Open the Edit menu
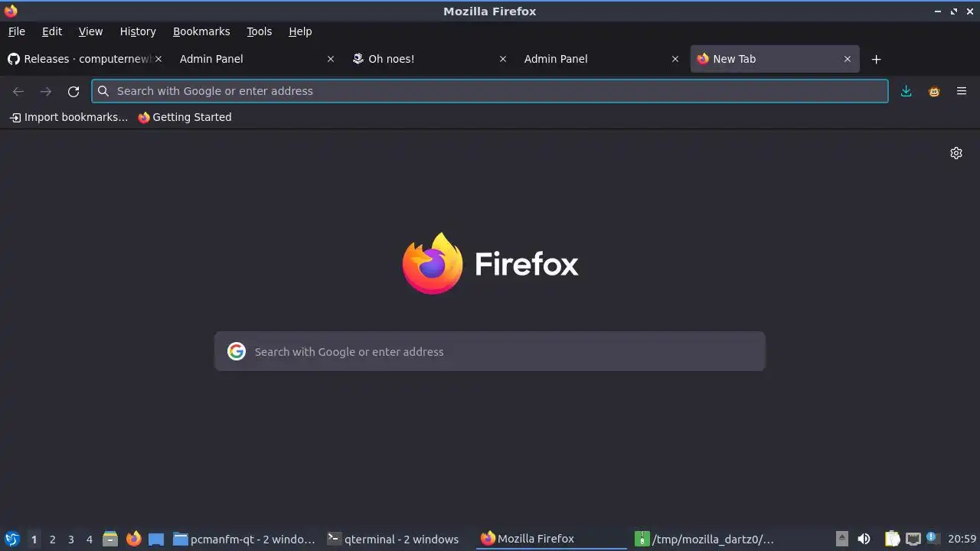980x551 pixels. [52, 31]
